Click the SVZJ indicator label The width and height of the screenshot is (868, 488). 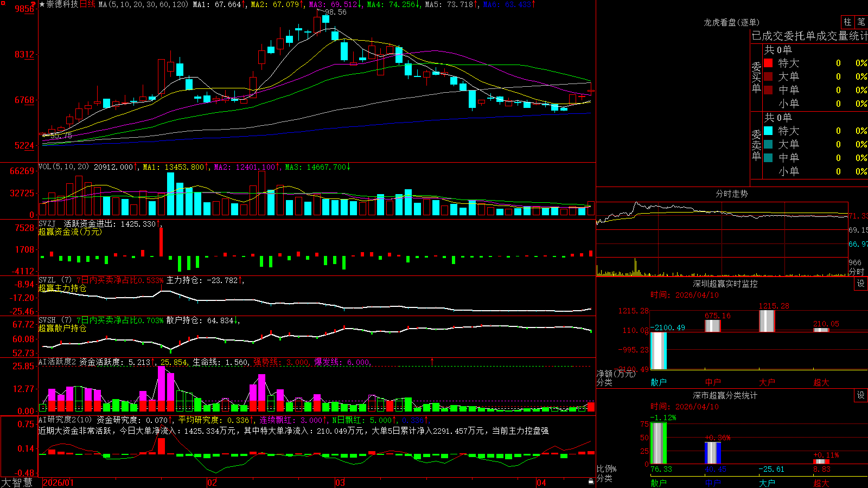point(47,223)
